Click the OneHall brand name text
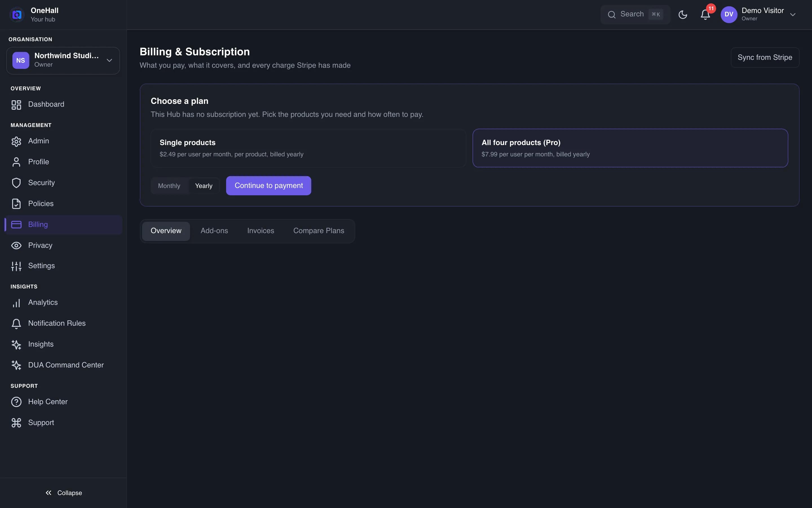 click(45, 11)
